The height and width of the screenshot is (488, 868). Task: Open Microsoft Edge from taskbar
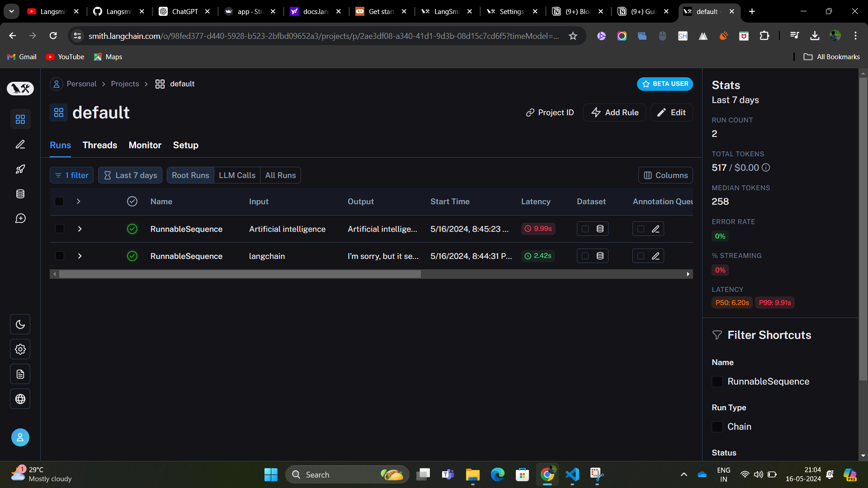[498, 474]
